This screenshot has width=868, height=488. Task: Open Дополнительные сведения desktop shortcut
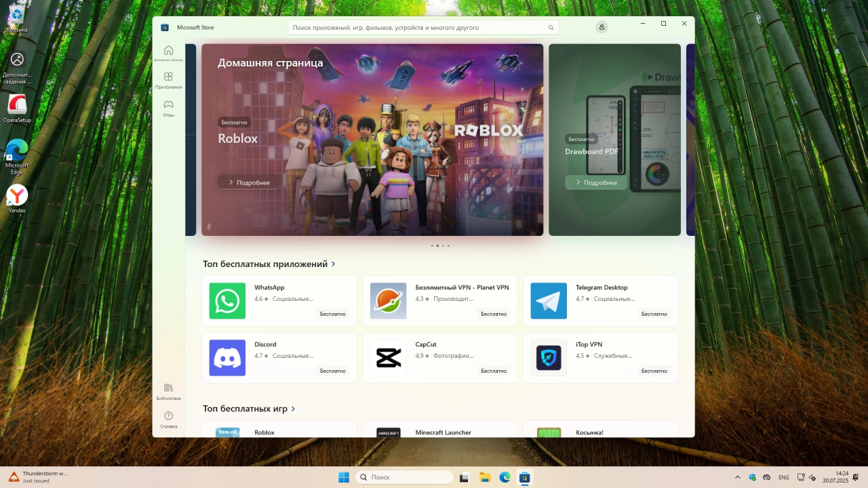point(17,68)
